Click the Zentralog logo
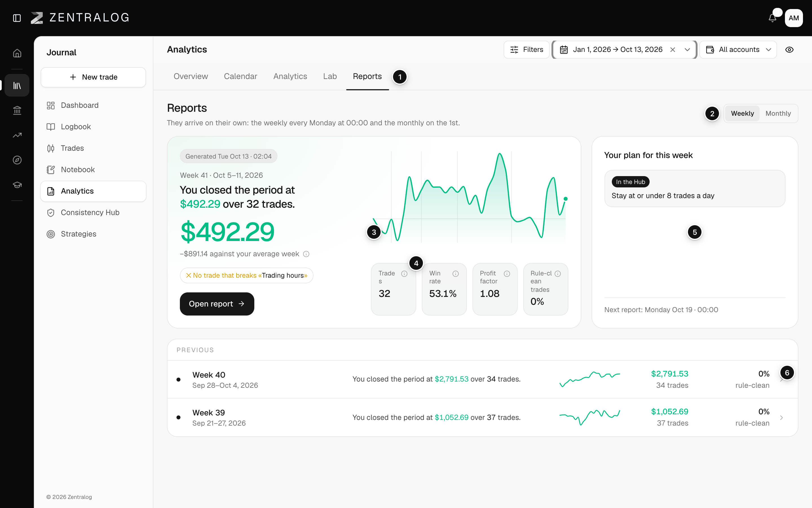 pos(80,18)
